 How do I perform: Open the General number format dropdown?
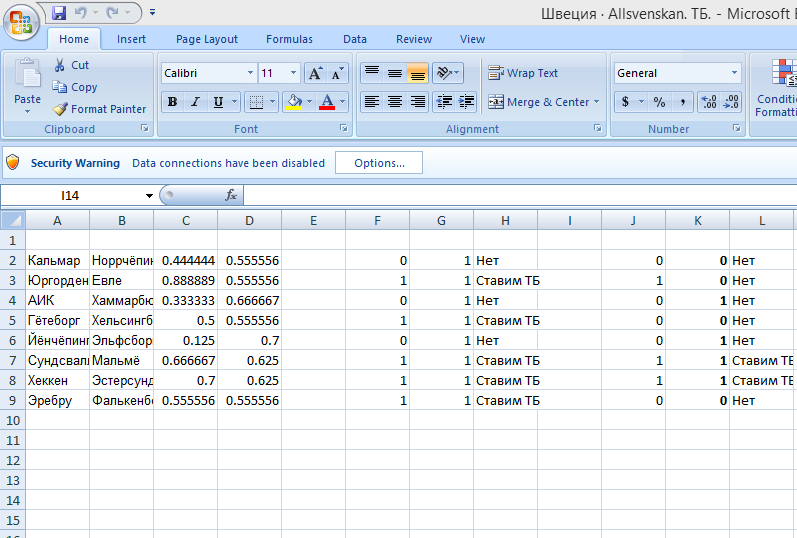click(x=734, y=73)
